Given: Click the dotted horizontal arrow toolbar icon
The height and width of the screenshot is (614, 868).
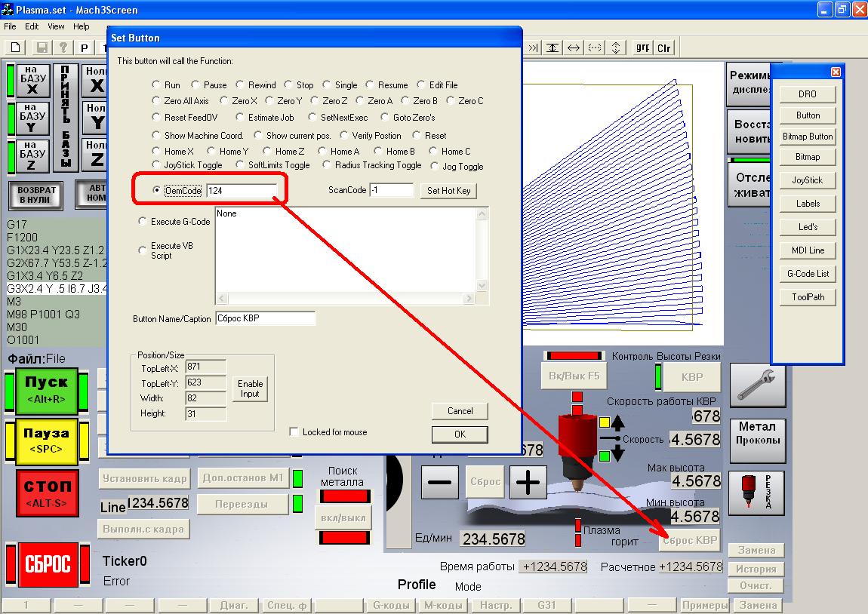Looking at the screenshot, I should coord(595,48).
